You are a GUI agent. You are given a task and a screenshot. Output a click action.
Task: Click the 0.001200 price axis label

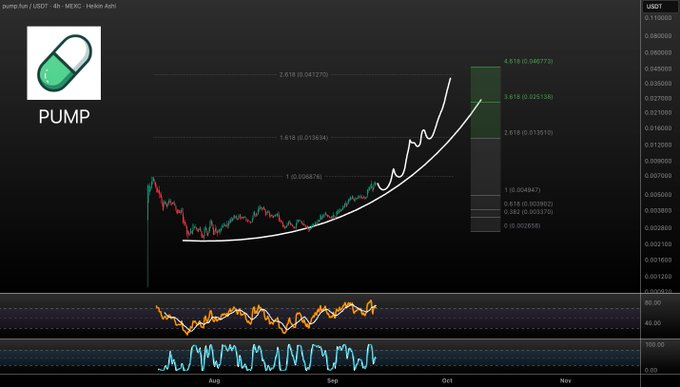[x=658, y=276]
